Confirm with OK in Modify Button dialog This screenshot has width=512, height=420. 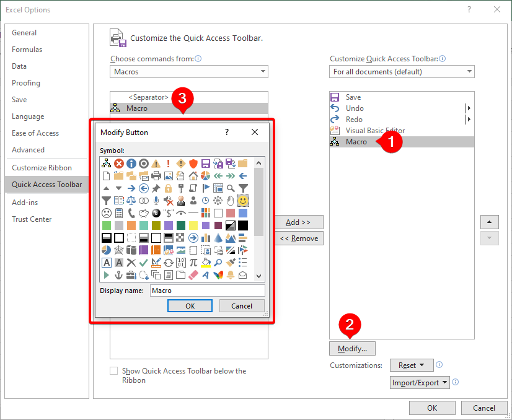pyautogui.click(x=190, y=306)
